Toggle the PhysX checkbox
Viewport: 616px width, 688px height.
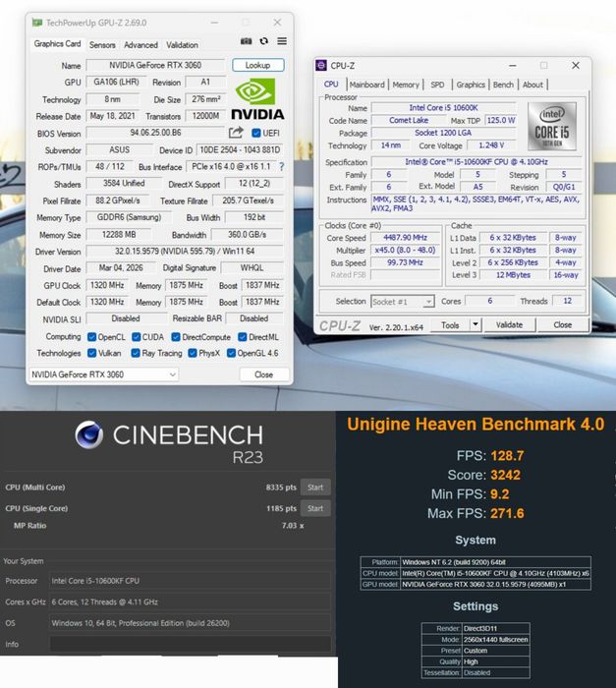[193, 353]
